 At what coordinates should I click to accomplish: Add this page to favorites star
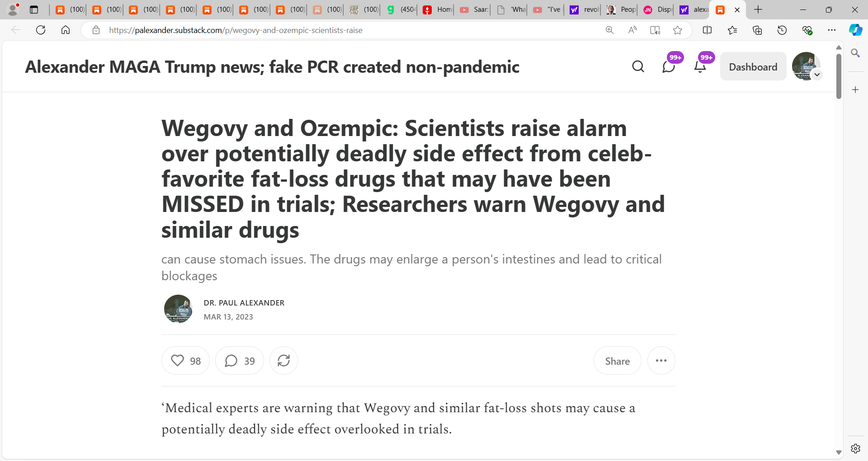677,30
